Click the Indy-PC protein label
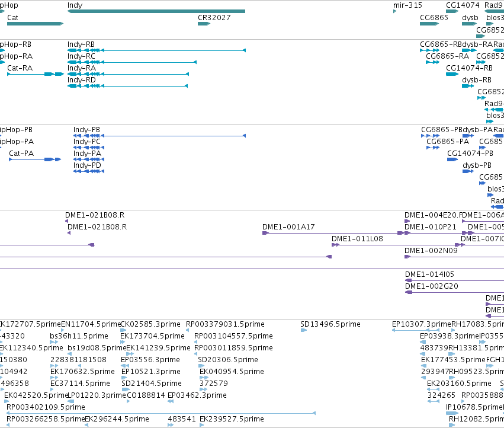The height and width of the screenshot is (428, 504). point(87,142)
